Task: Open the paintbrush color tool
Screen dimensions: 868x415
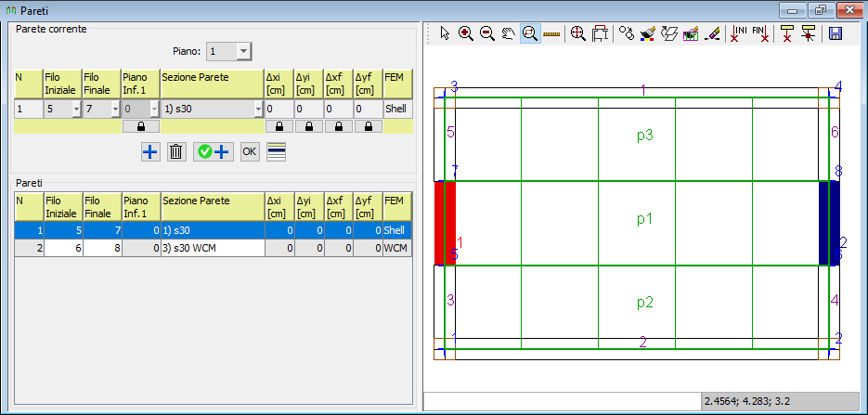Action: click(x=648, y=33)
